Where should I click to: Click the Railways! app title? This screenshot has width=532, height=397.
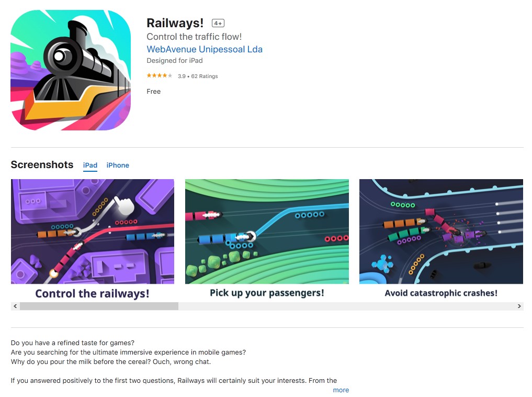pyautogui.click(x=175, y=23)
